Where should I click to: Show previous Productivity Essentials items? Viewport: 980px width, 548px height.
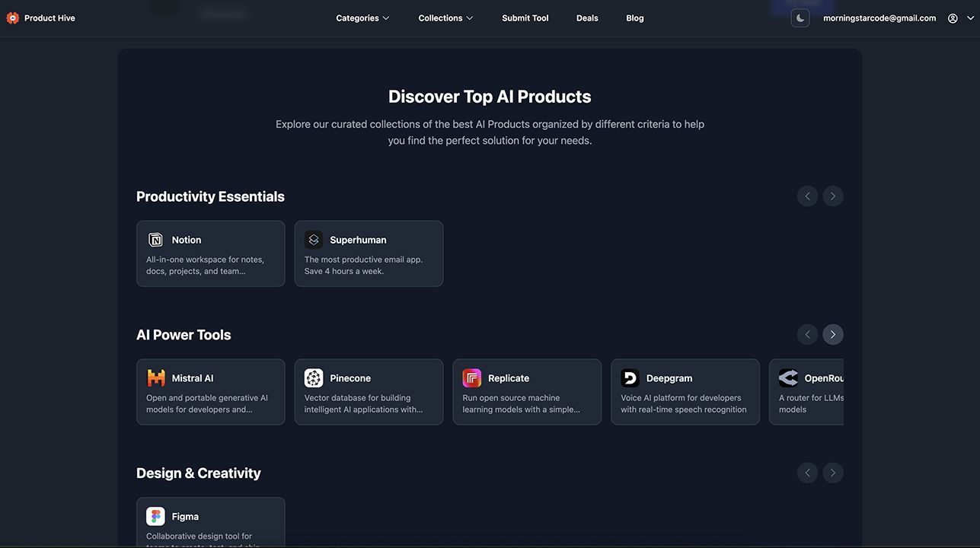coord(807,196)
